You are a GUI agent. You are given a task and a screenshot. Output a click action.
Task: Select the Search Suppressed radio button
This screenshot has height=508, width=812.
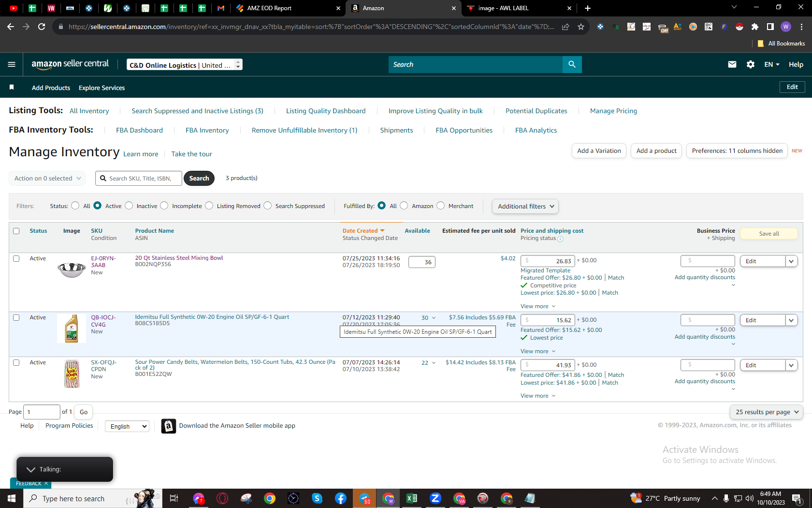click(268, 206)
